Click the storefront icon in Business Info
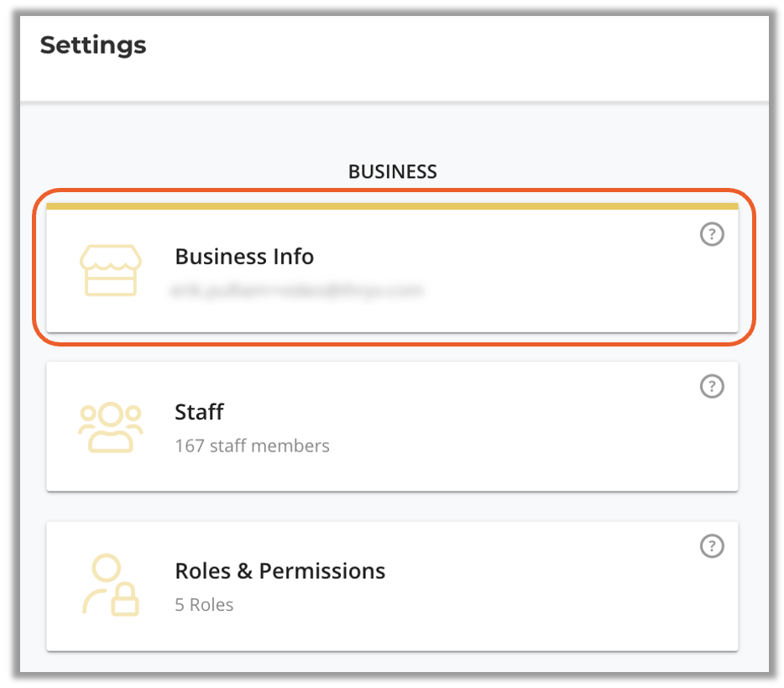 point(110,270)
